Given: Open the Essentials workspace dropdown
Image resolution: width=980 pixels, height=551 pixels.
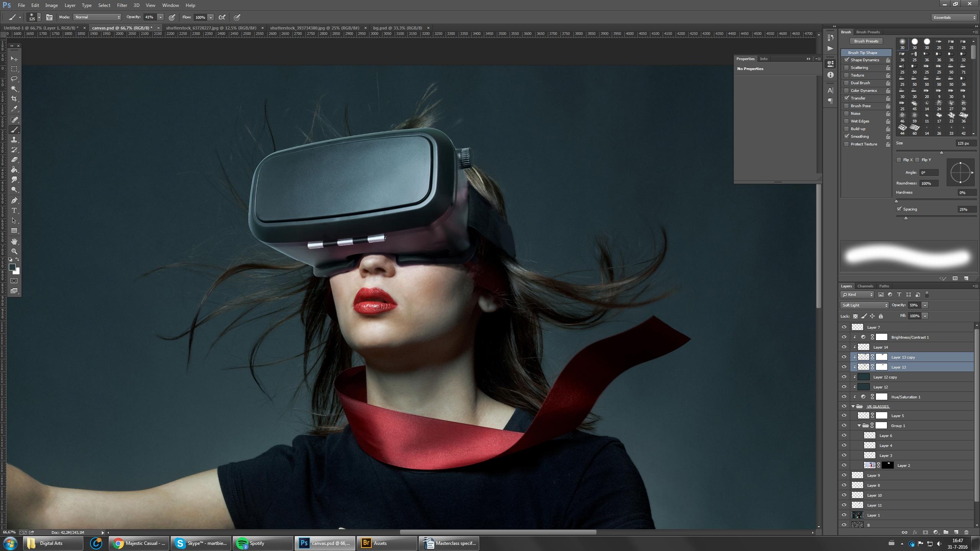Looking at the screenshot, I should (954, 18).
